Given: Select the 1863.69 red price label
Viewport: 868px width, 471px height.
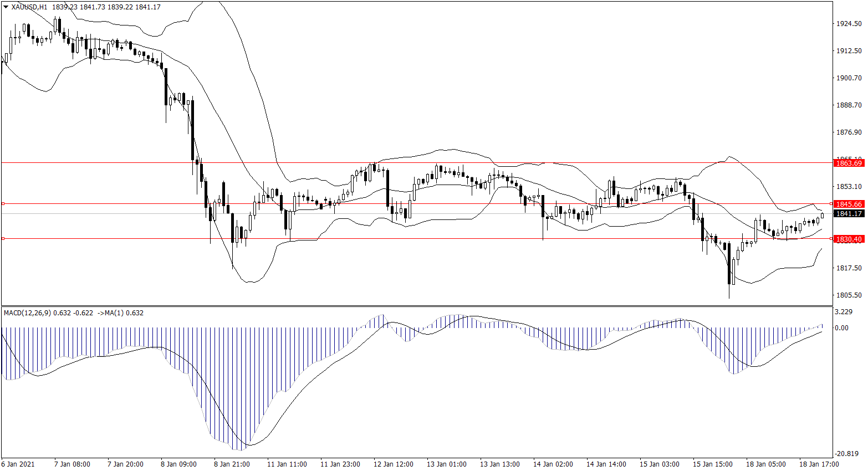Looking at the screenshot, I should (x=849, y=163).
